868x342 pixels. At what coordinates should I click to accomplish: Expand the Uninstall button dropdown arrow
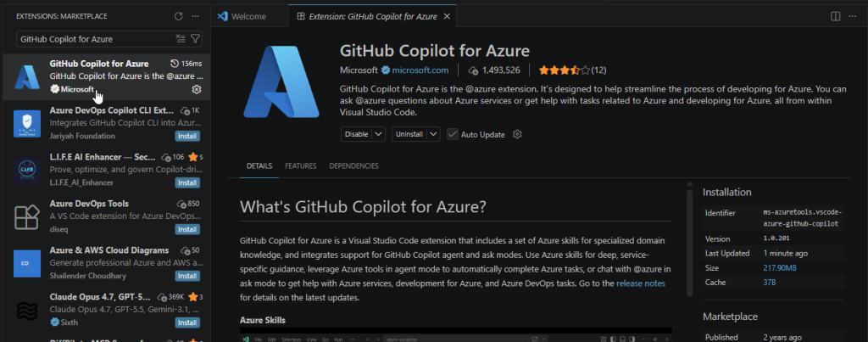coord(433,134)
